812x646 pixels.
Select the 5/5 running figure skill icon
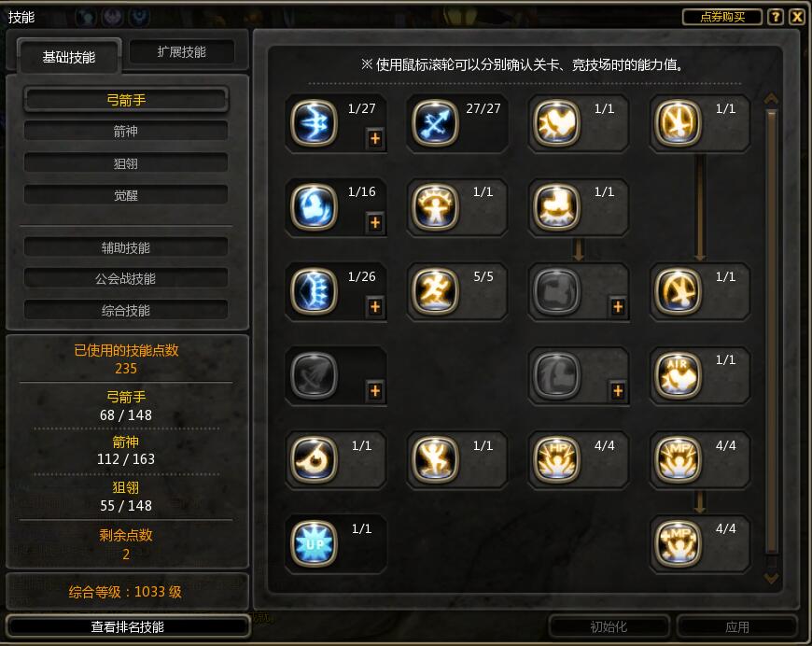click(435, 290)
